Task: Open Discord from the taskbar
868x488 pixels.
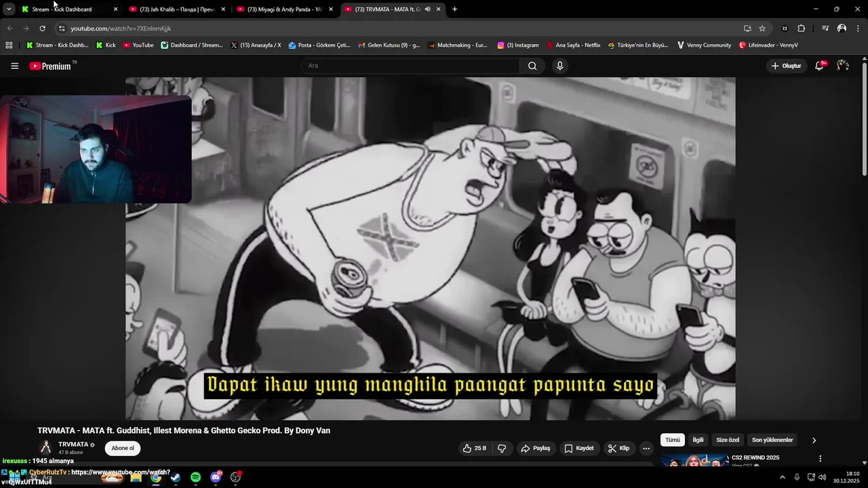Action: tap(216, 477)
